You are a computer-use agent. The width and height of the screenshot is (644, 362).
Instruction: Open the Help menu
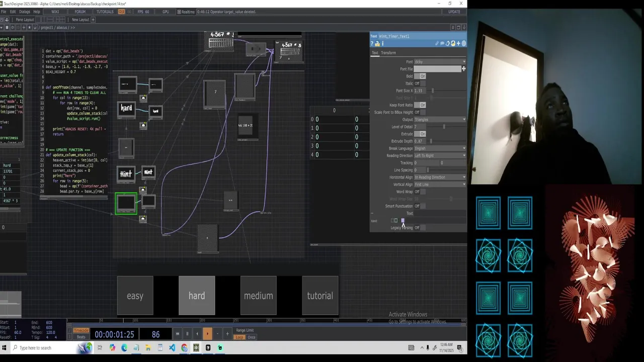click(x=37, y=12)
